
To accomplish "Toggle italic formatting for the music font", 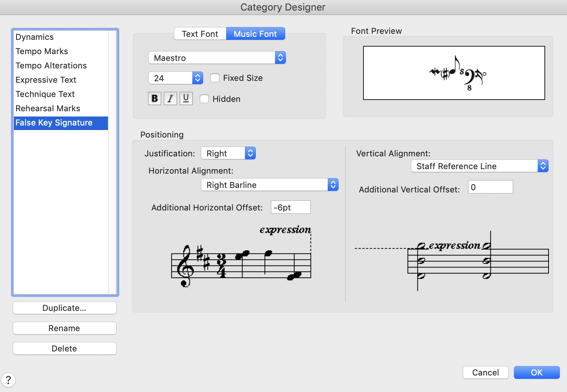I will (x=170, y=98).
